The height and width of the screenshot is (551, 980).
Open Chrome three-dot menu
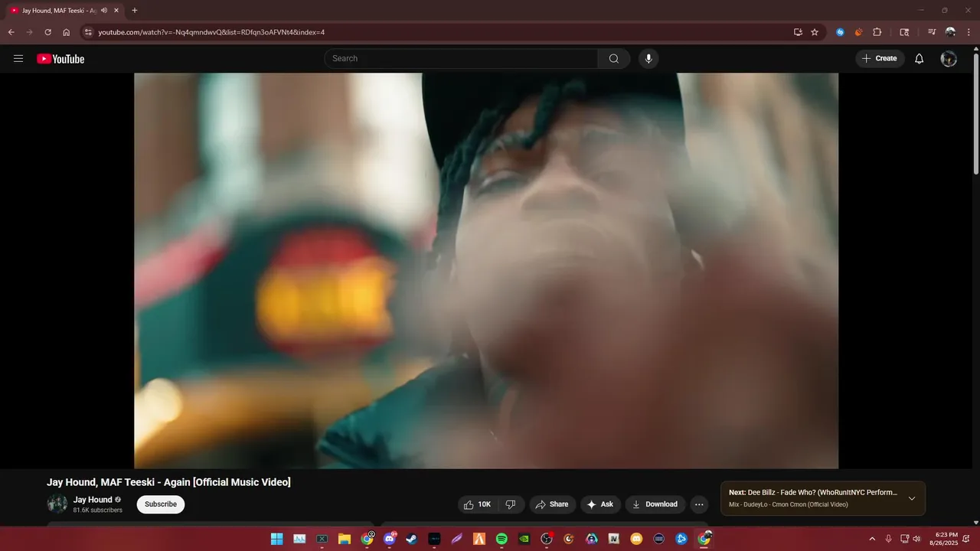(x=969, y=32)
